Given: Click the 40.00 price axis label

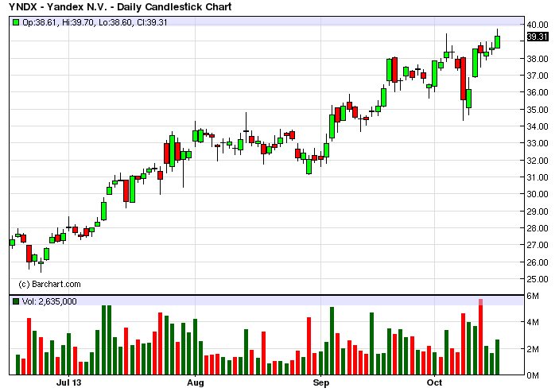Looking at the screenshot, I should 538,25.
